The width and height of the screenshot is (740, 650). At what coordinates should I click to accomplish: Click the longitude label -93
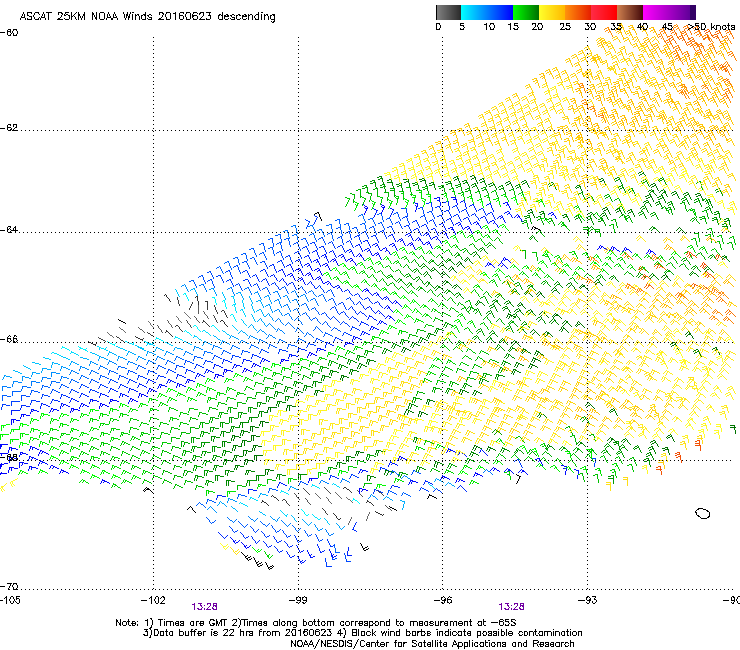[x=587, y=600]
